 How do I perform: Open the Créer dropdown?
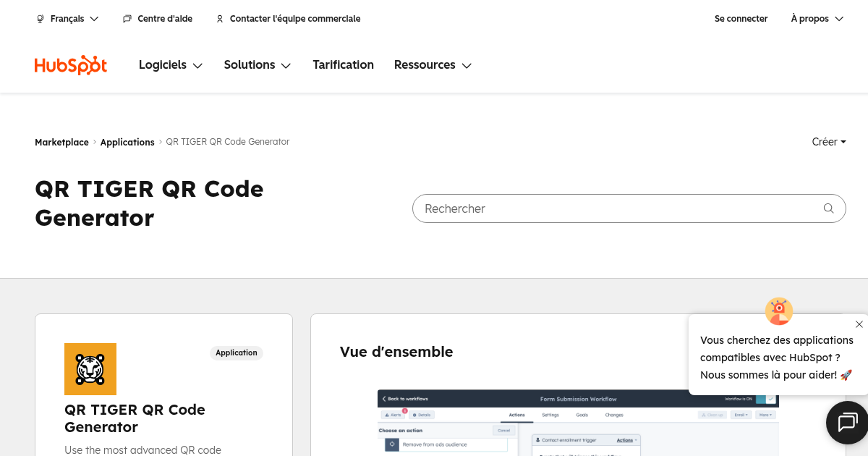pyautogui.click(x=829, y=142)
